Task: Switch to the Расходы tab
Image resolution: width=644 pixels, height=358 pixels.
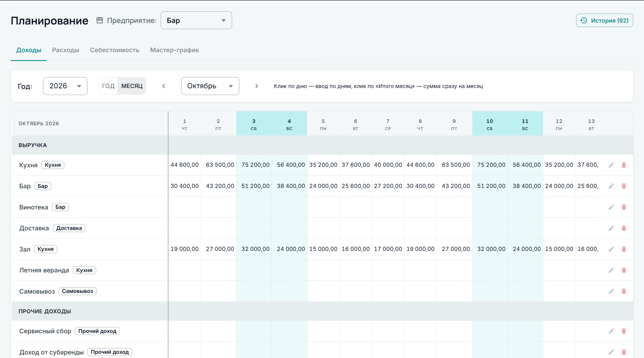Action: point(66,50)
